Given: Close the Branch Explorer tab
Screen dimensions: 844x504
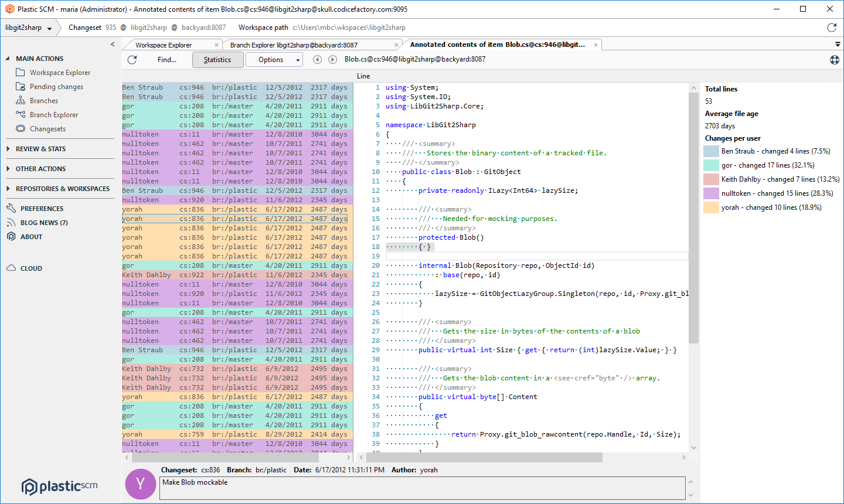Looking at the screenshot, I should pyautogui.click(x=396, y=45).
